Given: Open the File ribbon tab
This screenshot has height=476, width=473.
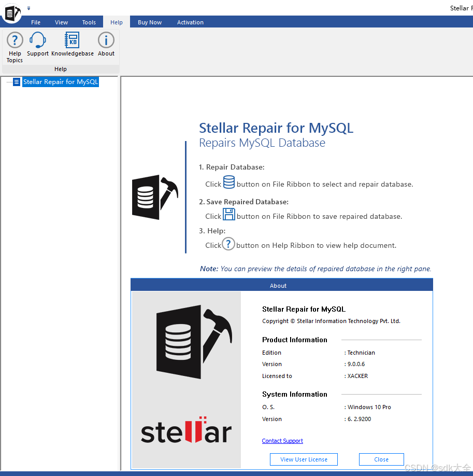Looking at the screenshot, I should pos(36,22).
